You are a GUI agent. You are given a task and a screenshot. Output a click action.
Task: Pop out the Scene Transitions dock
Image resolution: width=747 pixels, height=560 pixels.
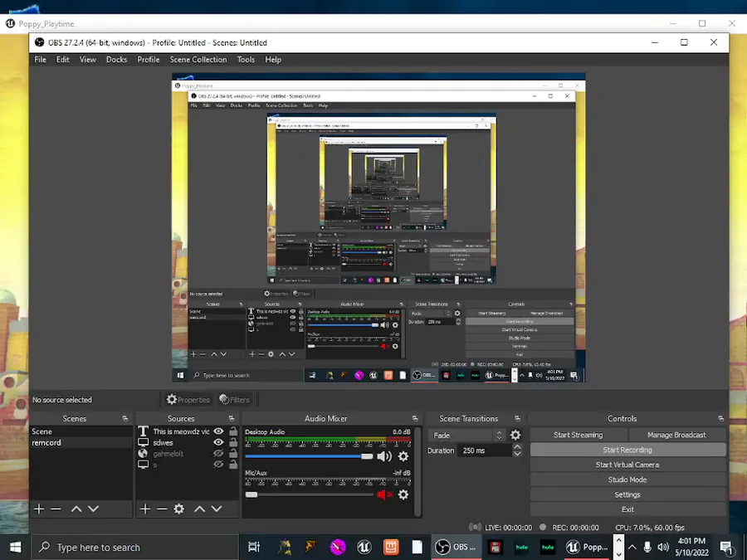coord(517,419)
